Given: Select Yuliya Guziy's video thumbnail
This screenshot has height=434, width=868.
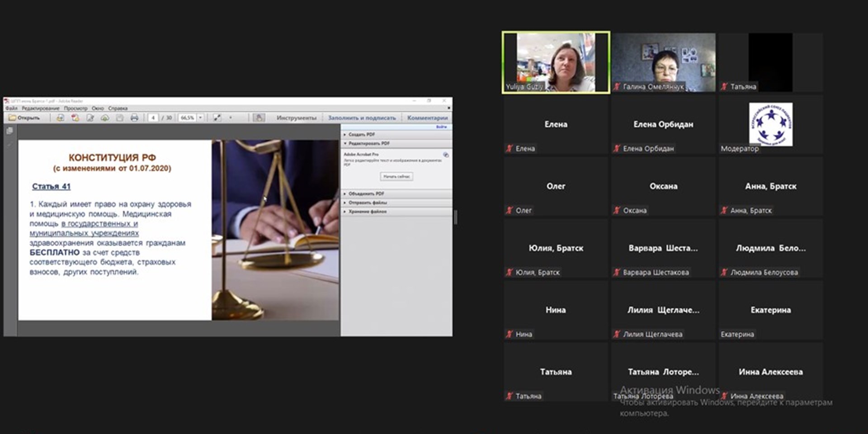Looking at the screenshot, I should [x=556, y=62].
